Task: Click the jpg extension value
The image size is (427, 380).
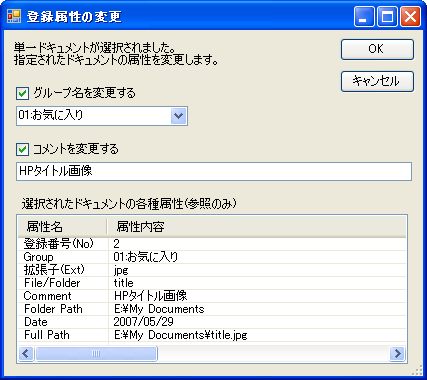Action: [x=121, y=270]
